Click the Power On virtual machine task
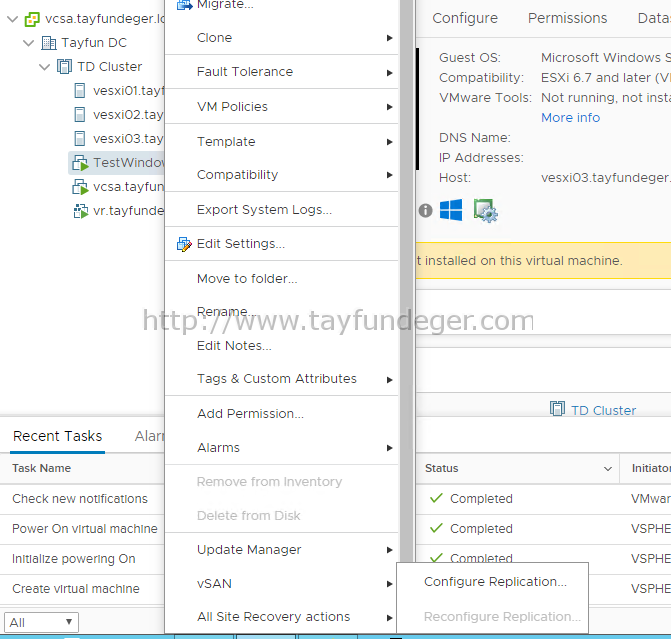Screen dimensions: 671x639 (85, 529)
